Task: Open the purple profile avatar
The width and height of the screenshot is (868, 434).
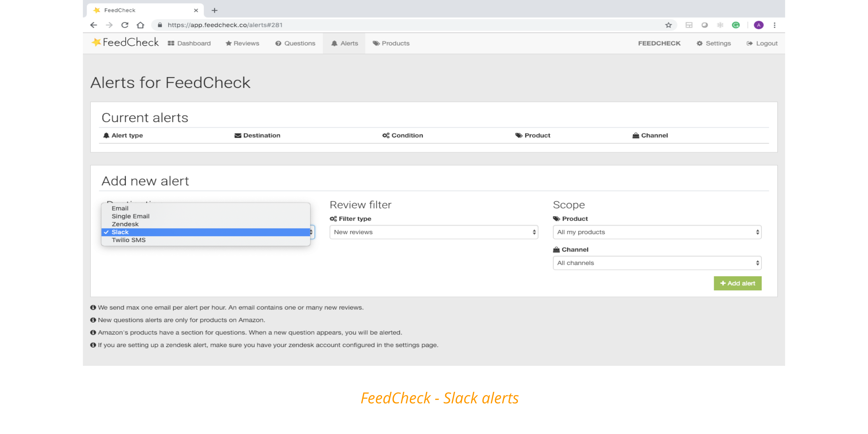Action: click(758, 25)
